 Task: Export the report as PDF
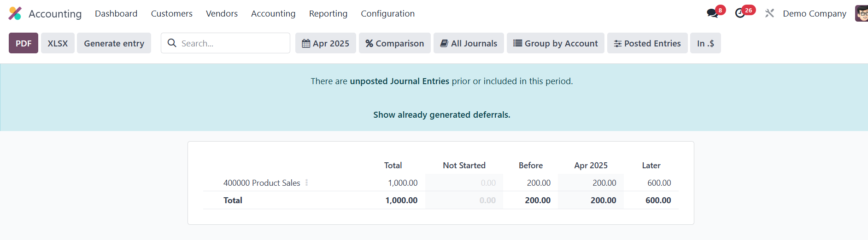[23, 43]
